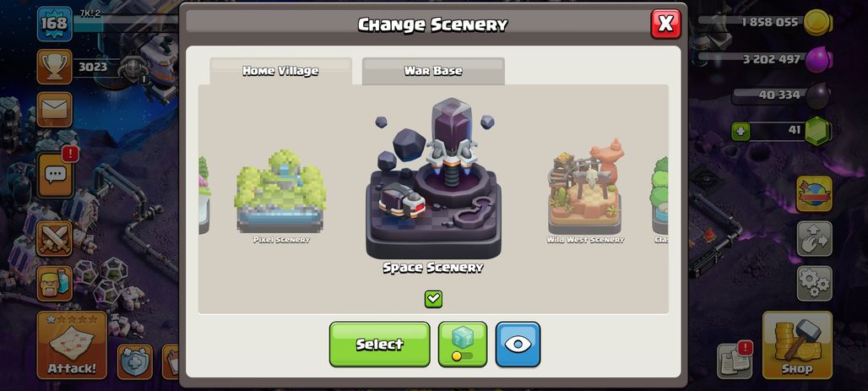Toggle the green checkmark under Space Scenery

[x=433, y=299]
